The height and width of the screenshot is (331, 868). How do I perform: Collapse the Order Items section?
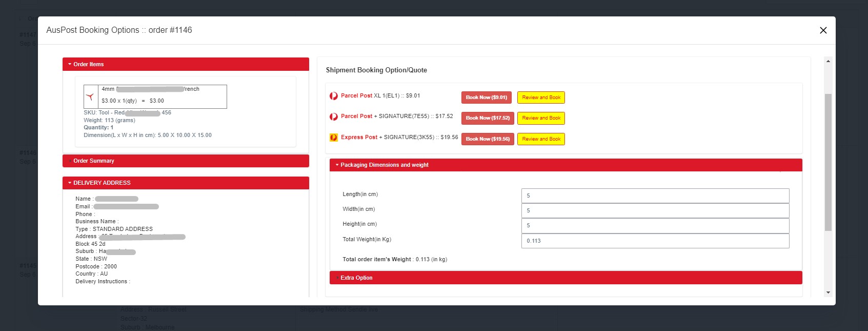[186, 64]
